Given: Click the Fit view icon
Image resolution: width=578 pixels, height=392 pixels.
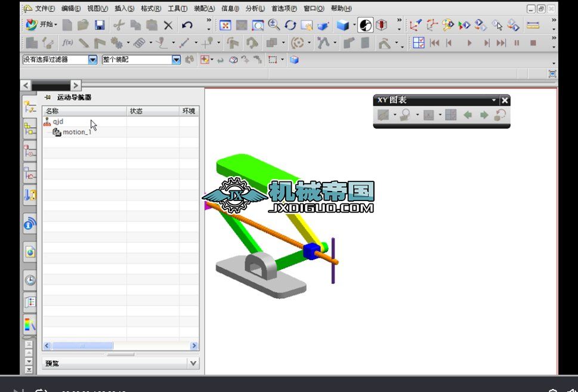Looking at the screenshot, I should click(x=225, y=25).
